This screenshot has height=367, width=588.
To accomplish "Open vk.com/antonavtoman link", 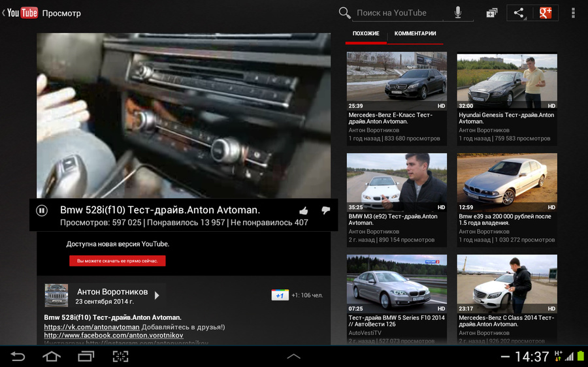I will click(91, 327).
